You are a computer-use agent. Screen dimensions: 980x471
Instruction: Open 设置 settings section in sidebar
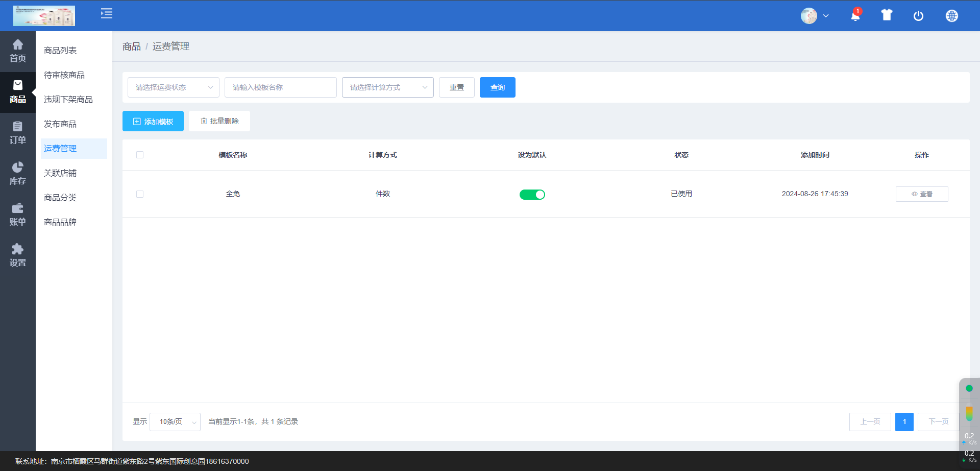click(x=18, y=255)
